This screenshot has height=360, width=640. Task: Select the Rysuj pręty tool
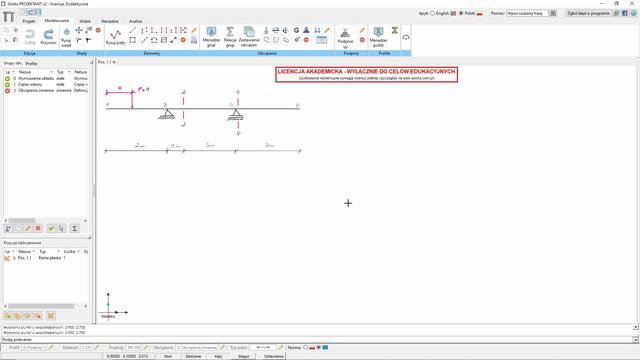(115, 37)
